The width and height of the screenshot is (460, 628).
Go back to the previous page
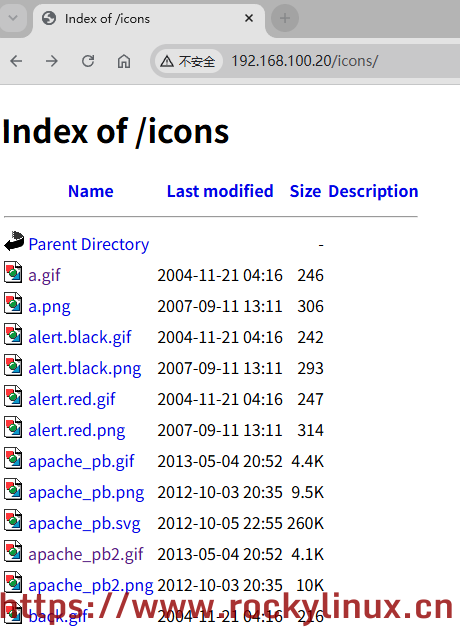pyautogui.click(x=16, y=61)
